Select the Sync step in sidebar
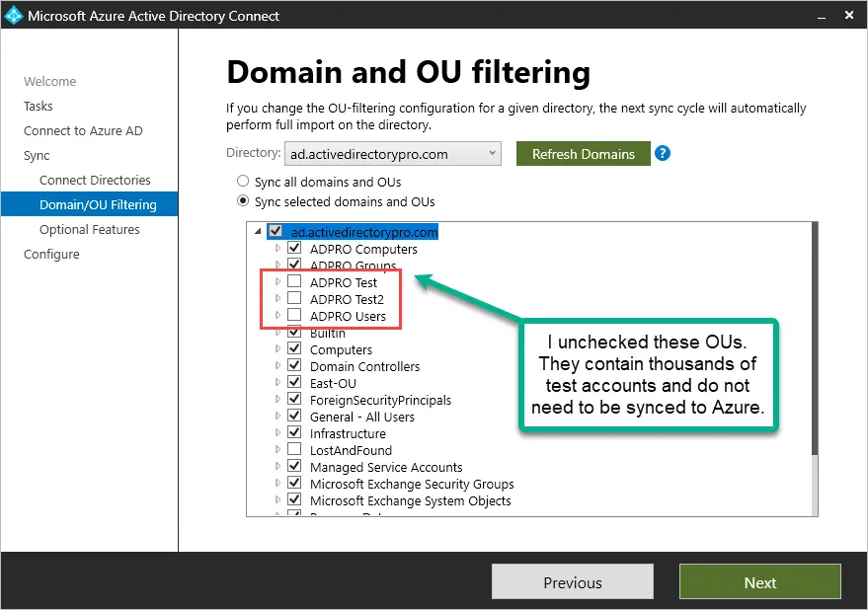 (x=37, y=156)
